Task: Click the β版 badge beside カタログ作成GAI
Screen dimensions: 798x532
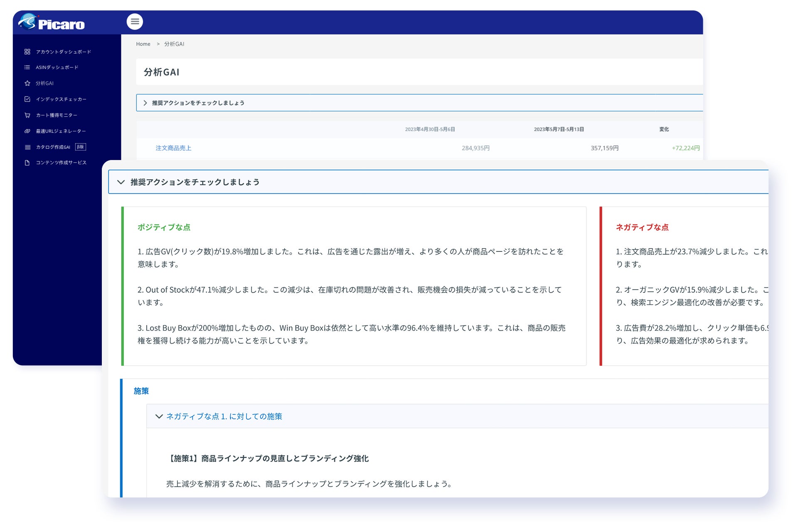Action: click(x=81, y=147)
